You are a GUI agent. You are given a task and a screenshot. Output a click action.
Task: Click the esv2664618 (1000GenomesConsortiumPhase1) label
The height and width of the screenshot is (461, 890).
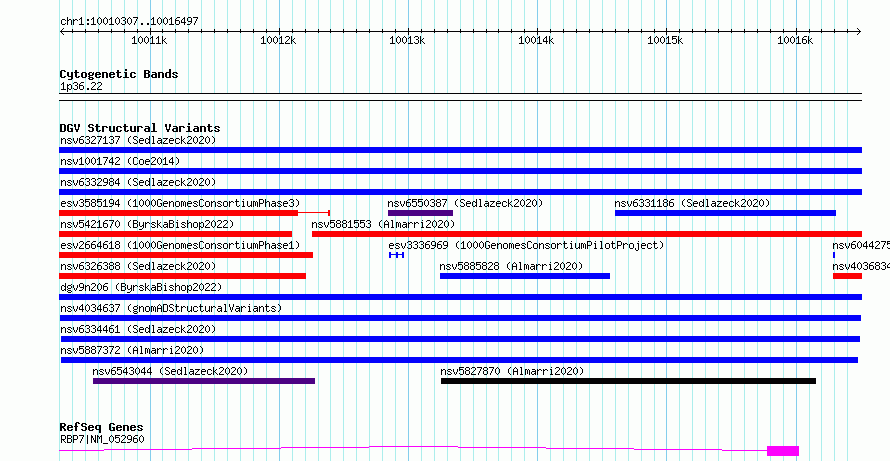click(x=180, y=245)
